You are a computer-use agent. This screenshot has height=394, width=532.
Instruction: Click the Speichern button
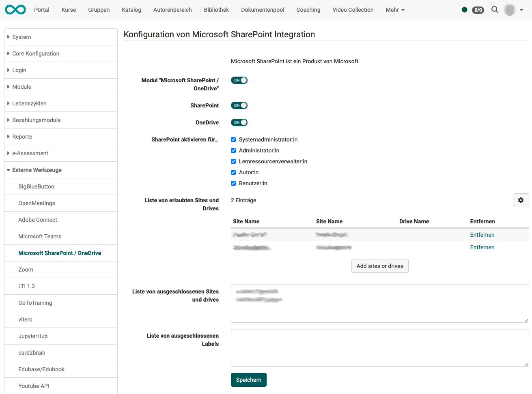(248, 379)
